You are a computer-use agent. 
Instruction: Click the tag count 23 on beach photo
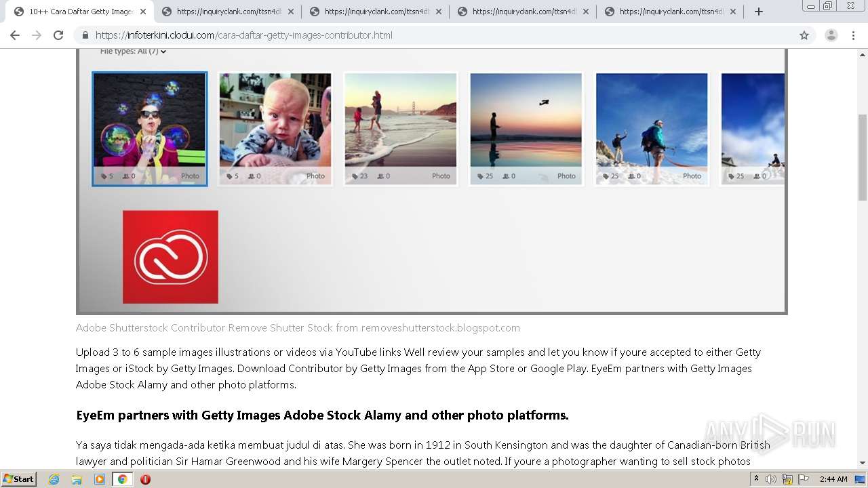[x=360, y=176]
